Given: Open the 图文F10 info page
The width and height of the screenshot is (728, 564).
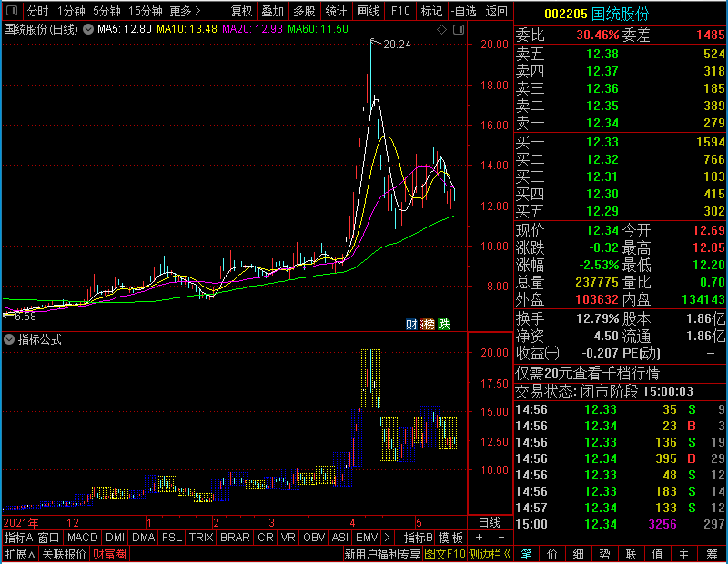Looking at the screenshot, I should pyautogui.click(x=445, y=554).
